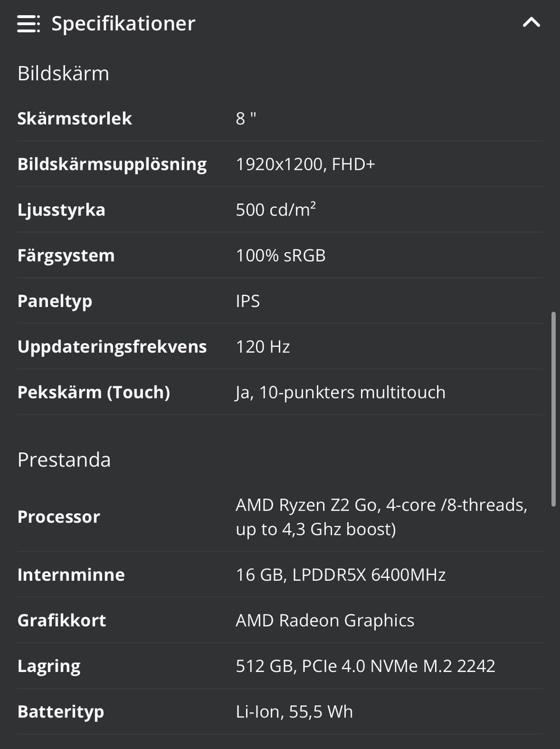Image resolution: width=560 pixels, height=749 pixels.
Task: Select the Bildskärm section heading
Action: [x=63, y=74]
